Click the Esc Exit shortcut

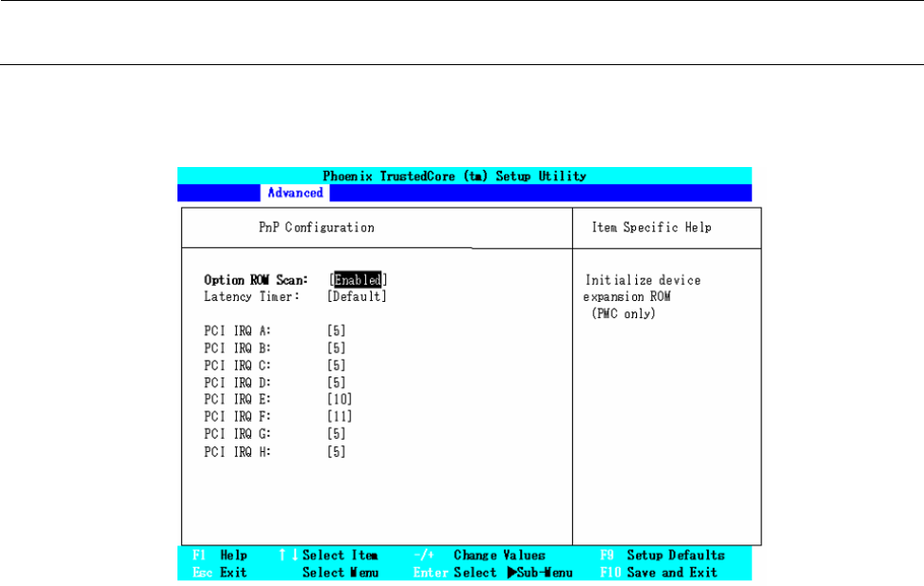point(219,573)
